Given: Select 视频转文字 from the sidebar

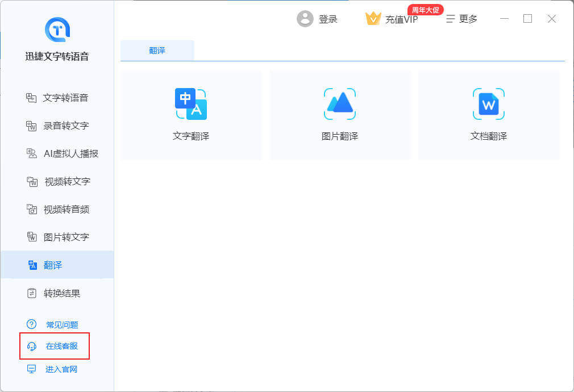Looking at the screenshot, I should [67, 182].
